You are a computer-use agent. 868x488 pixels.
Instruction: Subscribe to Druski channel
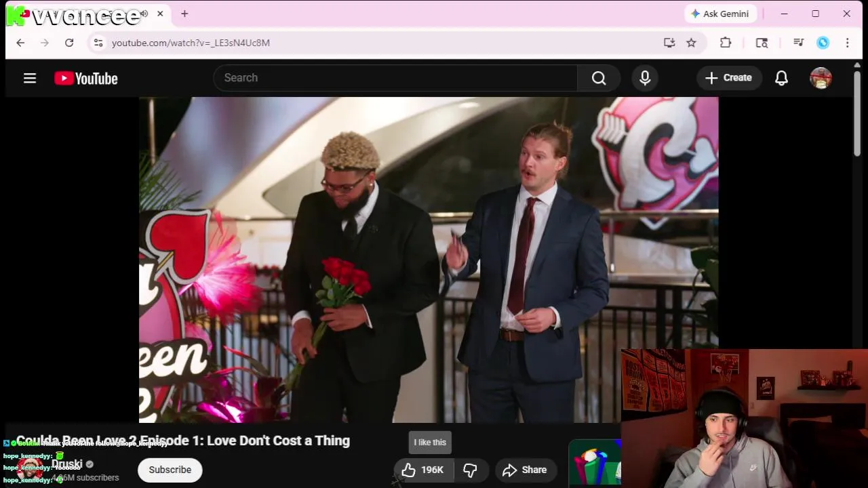(x=170, y=470)
